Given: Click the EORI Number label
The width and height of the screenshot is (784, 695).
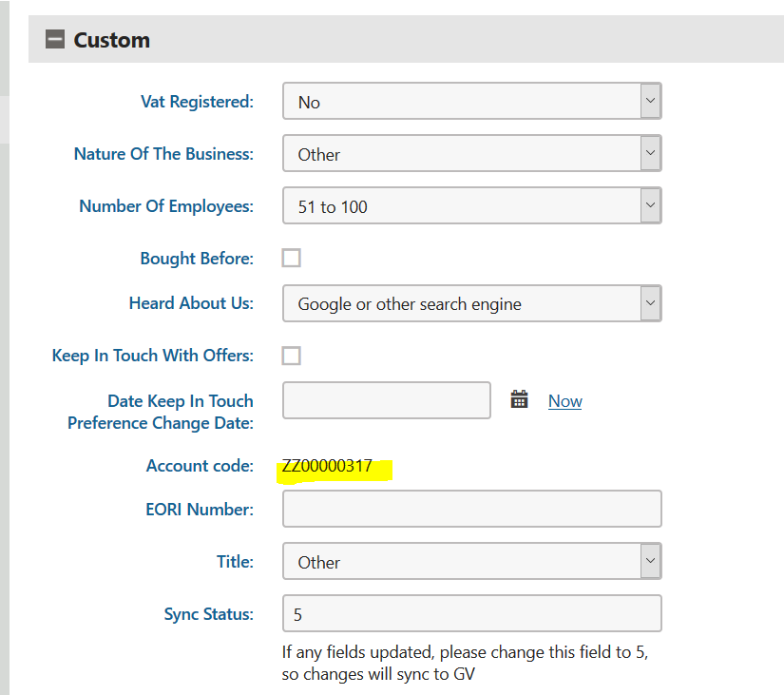Looking at the screenshot, I should pos(193,509).
